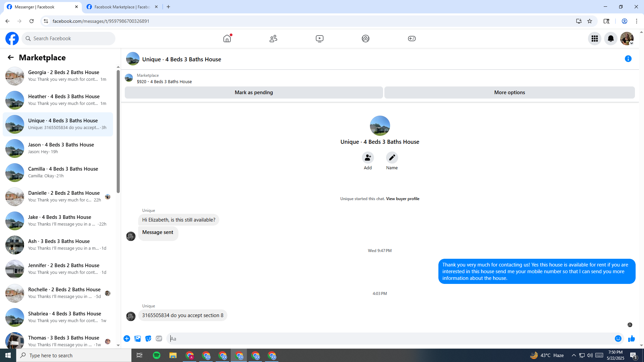
Task: Open Camilla 4 Beds 3 Baths conversation
Action: [58, 173]
